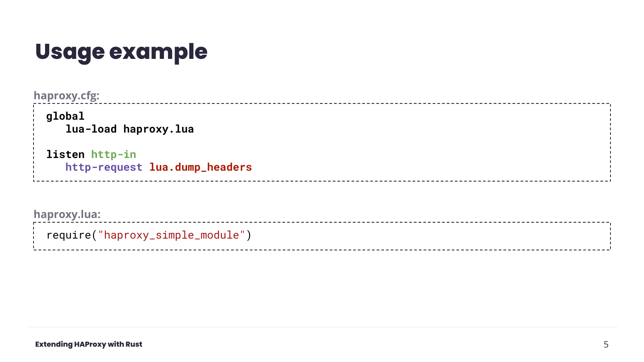Click the 'haproxy.lua:' label
644x362 pixels.
67,214
